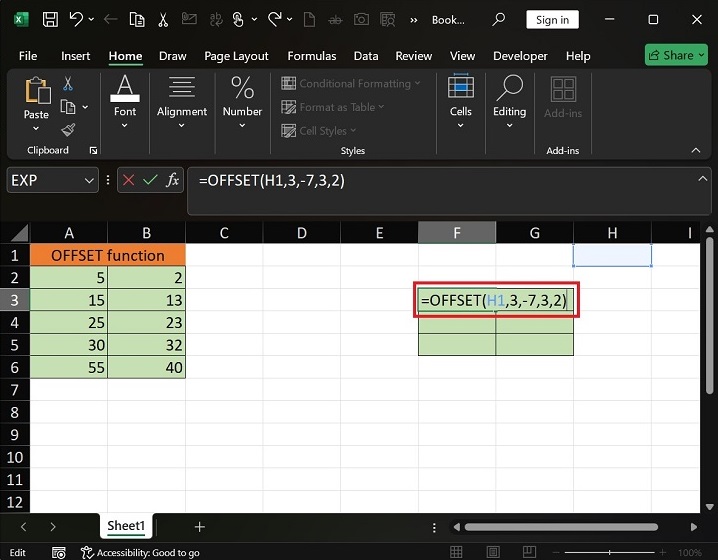Click cell B5 containing 32
718x560 pixels.
[147, 345]
